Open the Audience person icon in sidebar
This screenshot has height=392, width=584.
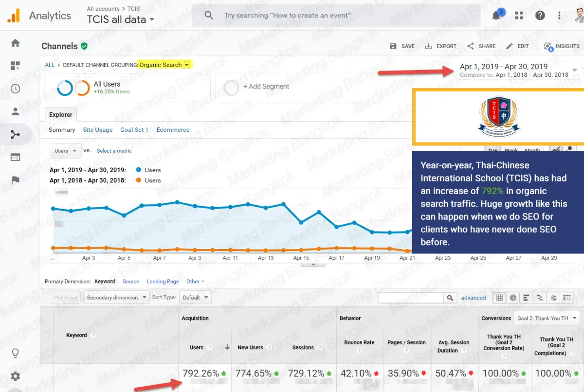point(16,111)
